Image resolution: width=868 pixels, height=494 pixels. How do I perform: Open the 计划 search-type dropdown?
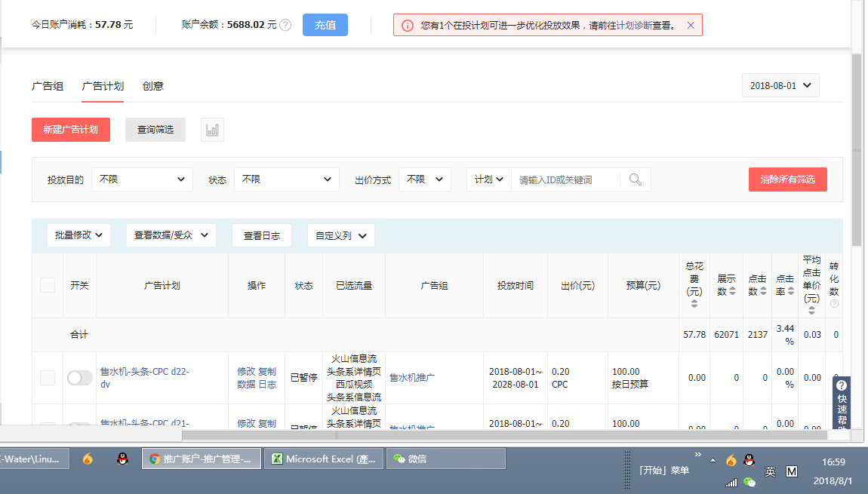coord(489,179)
